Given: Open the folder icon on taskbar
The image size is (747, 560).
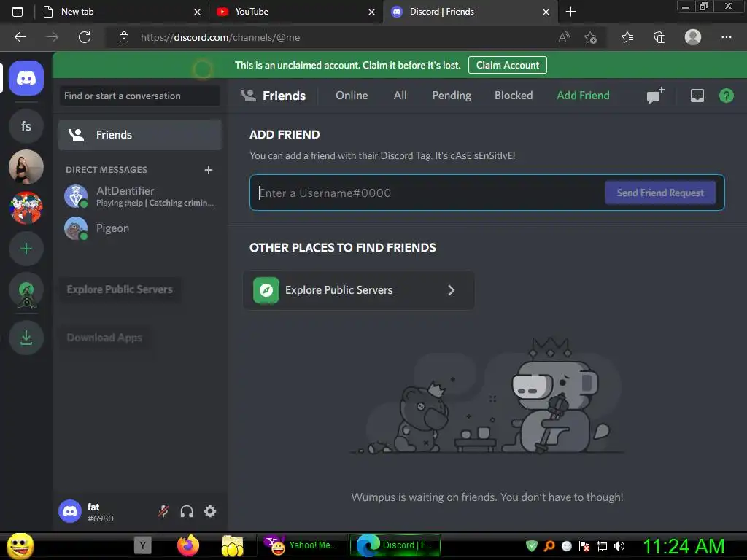Looking at the screenshot, I should pos(232,545).
